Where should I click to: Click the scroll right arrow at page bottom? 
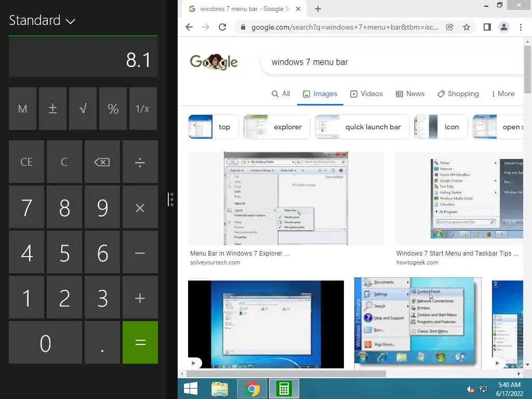click(x=519, y=374)
